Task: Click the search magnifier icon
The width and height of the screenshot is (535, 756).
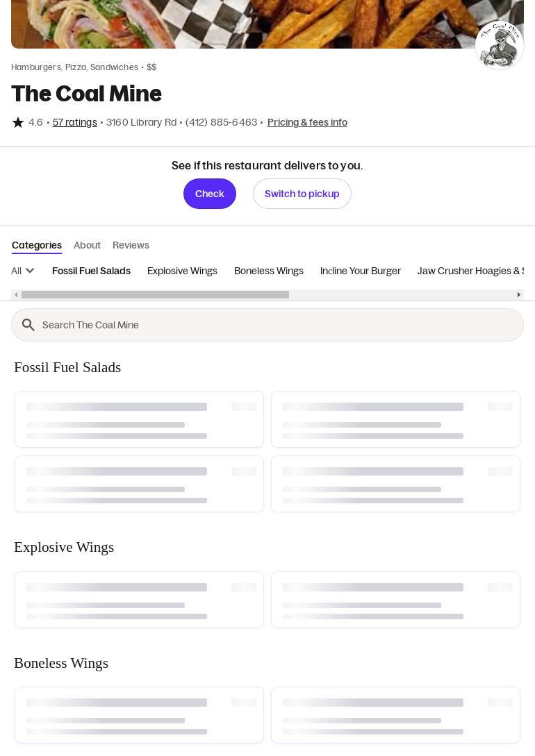Action: coord(28,325)
